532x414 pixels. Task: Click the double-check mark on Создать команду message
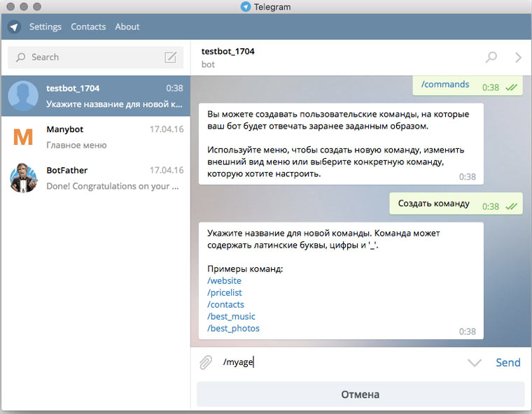coord(511,206)
